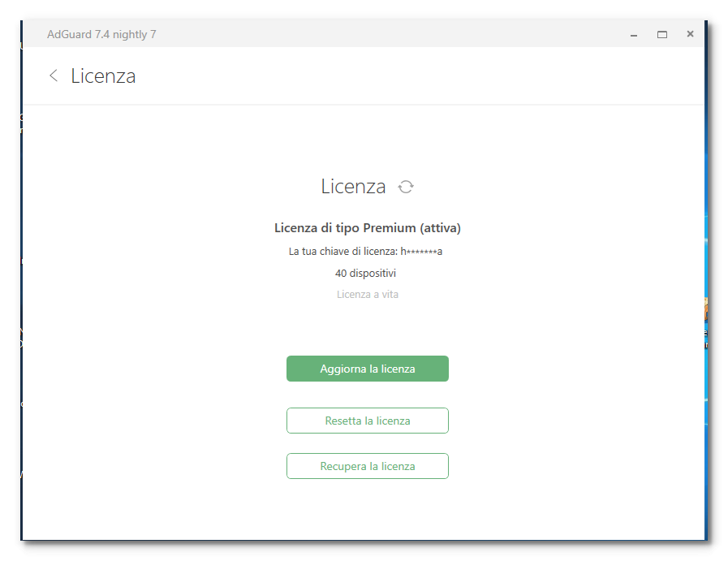Viewport: 728px width, 561px height.
Task: Click the 'Licenza di tipo Premium (attiva)' text
Action: coord(368,228)
